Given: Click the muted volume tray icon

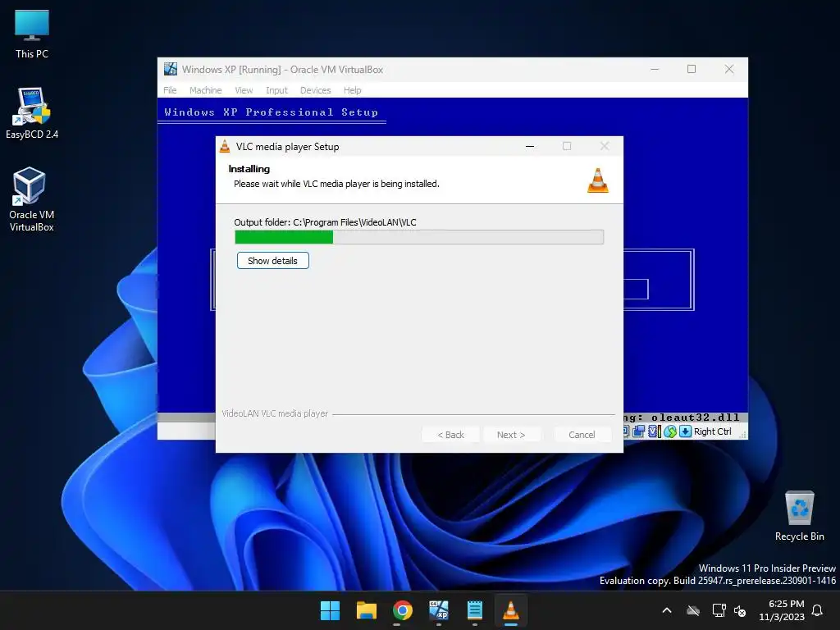Looking at the screenshot, I should click(740, 610).
